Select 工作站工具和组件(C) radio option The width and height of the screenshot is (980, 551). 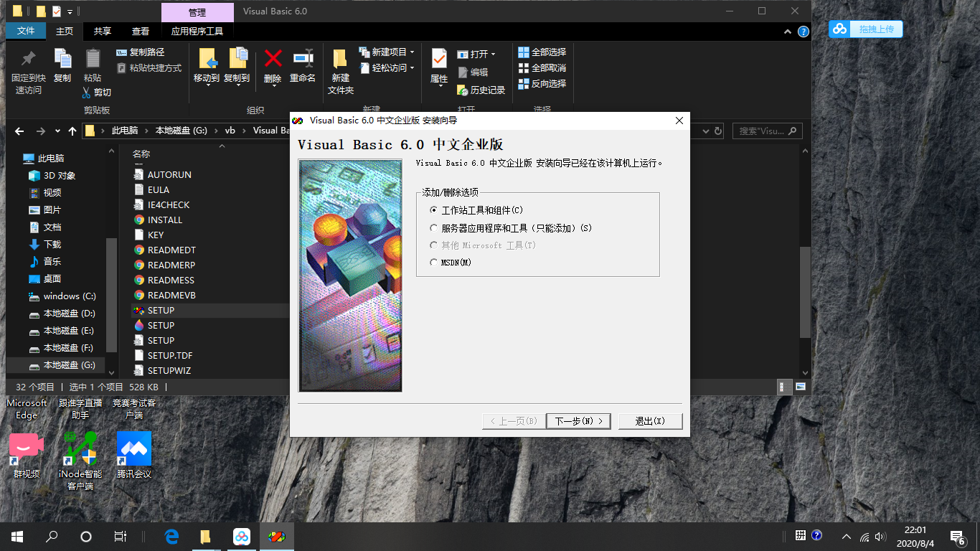(476, 210)
